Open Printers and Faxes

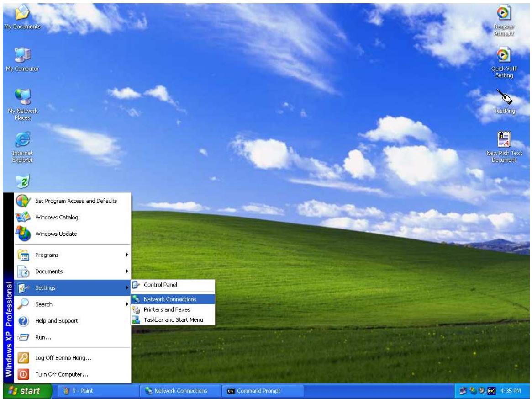click(x=173, y=309)
